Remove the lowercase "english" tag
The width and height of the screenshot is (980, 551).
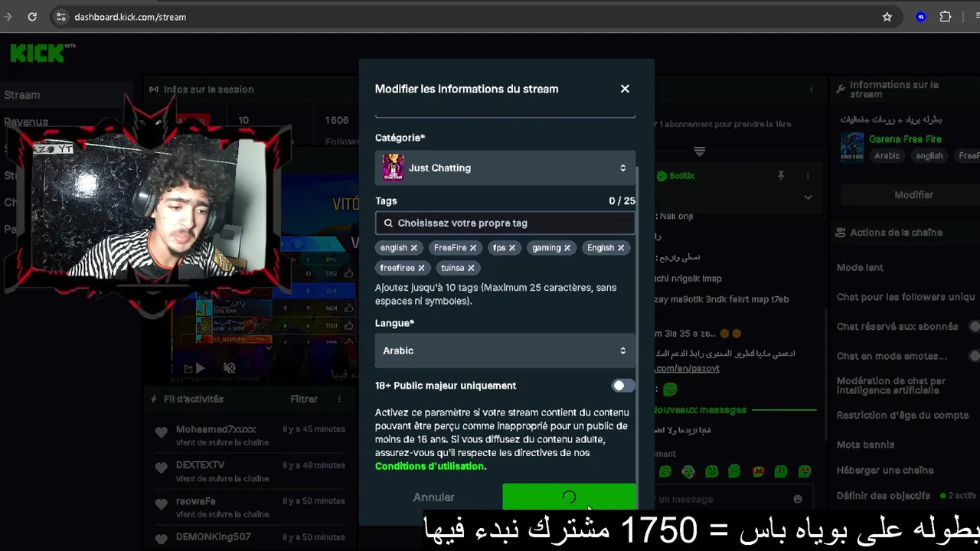tap(413, 248)
